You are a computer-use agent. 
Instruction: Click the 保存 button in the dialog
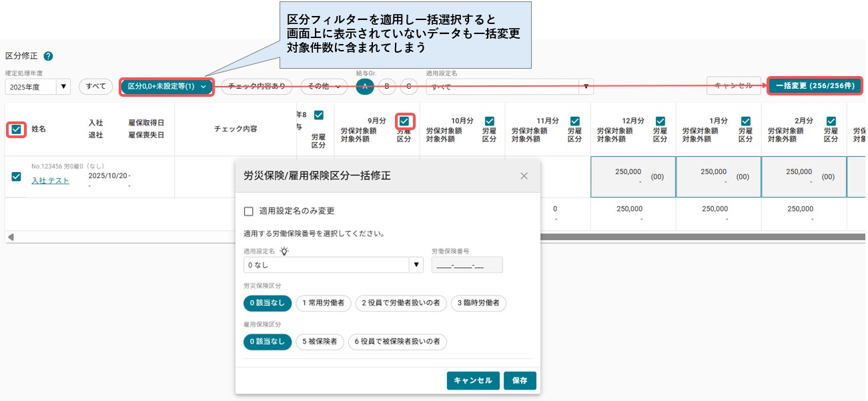pos(520,380)
